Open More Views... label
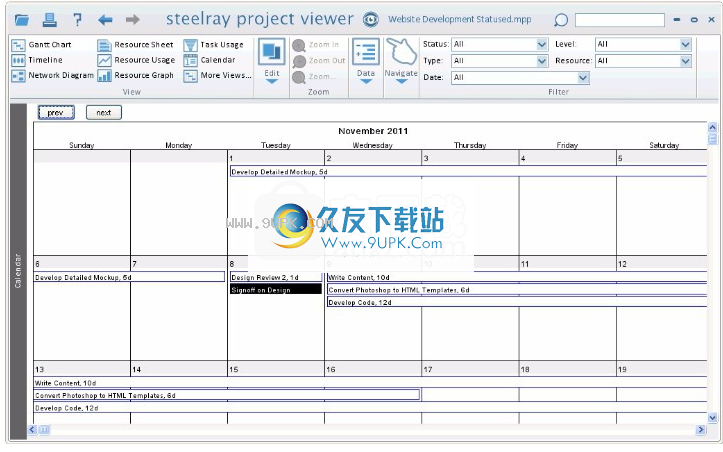Viewport: 723px width, 452px height. 226,75
